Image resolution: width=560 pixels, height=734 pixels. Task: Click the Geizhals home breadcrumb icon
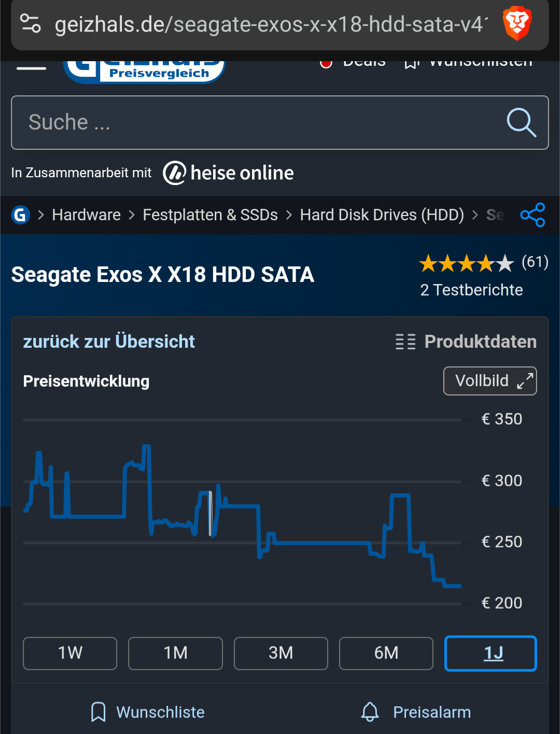20,215
